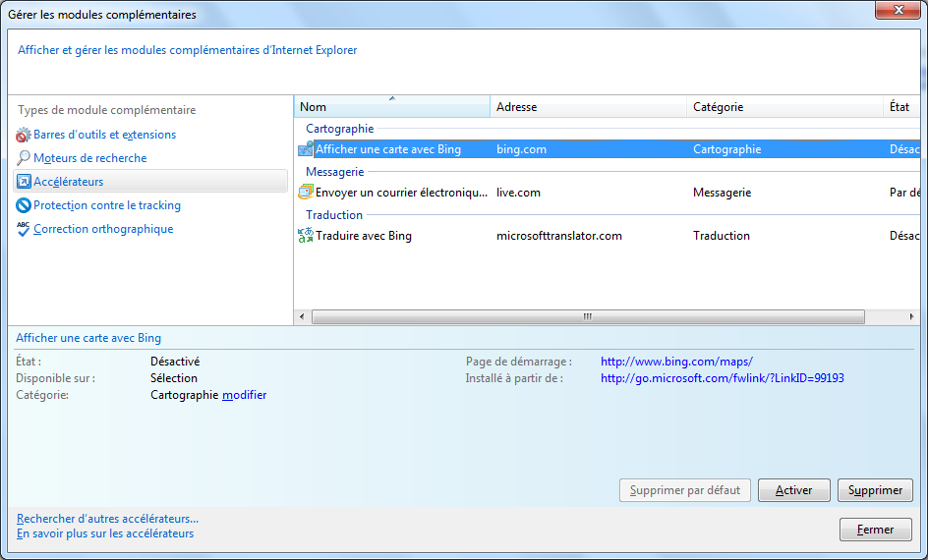Sort the list by Catégorie column
Screen dimensions: 928x560
[784, 106]
